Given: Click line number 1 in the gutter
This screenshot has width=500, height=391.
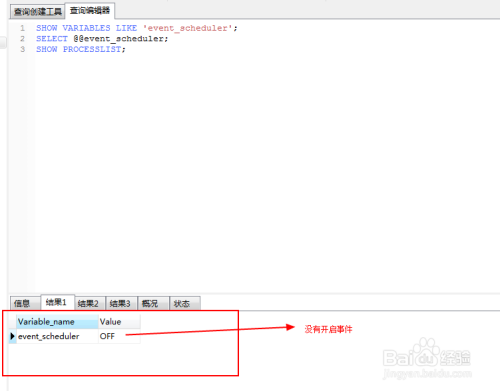Looking at the screenshot, I should point(22,28).
